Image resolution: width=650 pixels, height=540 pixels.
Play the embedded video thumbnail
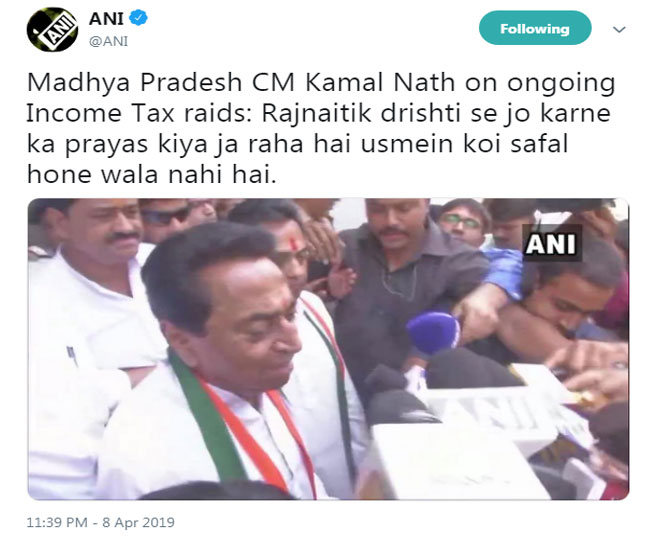[x=328, y=349]
